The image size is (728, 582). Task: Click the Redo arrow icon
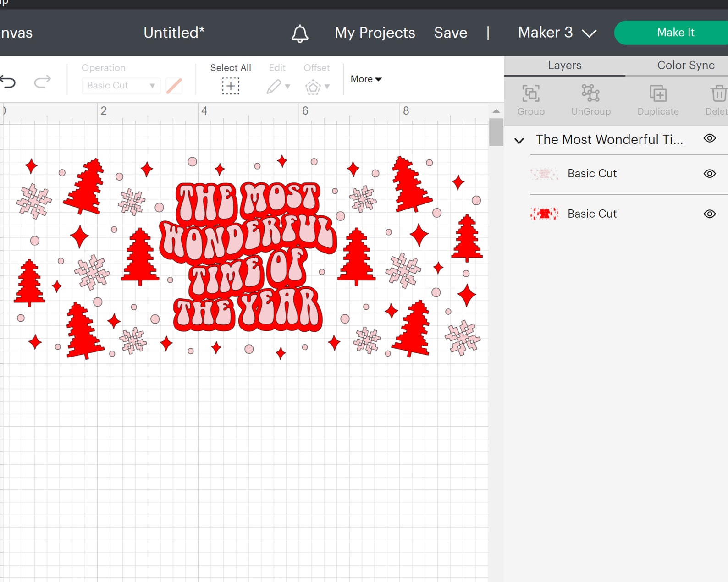[42, 82]
